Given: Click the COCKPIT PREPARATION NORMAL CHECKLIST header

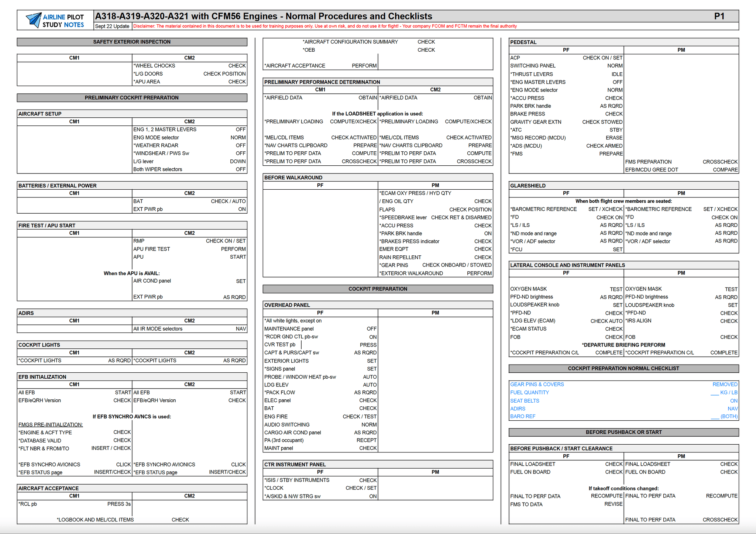Looking at the screenshot, I should coord(623,368).
